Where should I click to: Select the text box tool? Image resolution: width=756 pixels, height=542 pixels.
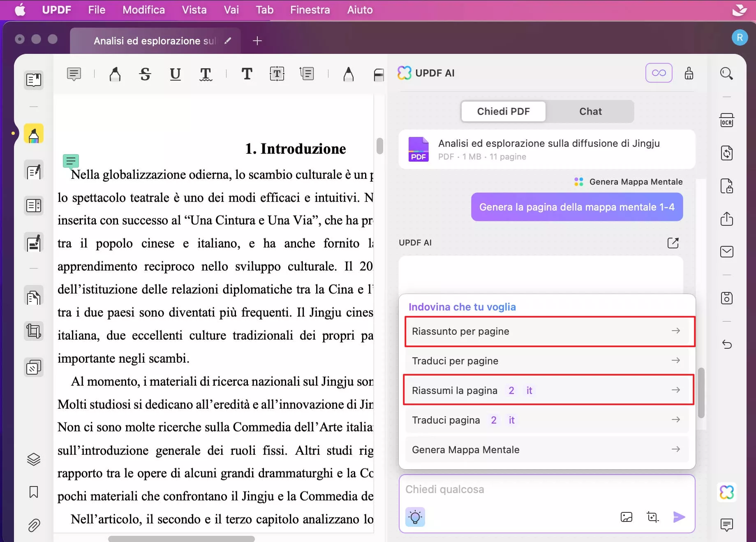click(277, 74)
